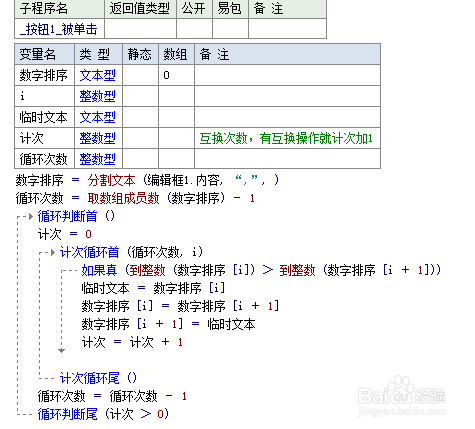475x429 pixels.
Task: Click the first 到整数 call in 如果真 line
Action: 147,270
